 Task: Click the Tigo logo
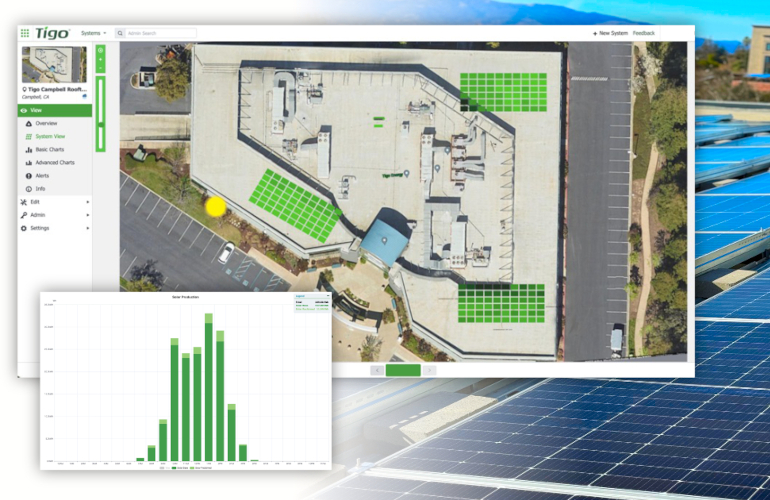click(51, 33)
